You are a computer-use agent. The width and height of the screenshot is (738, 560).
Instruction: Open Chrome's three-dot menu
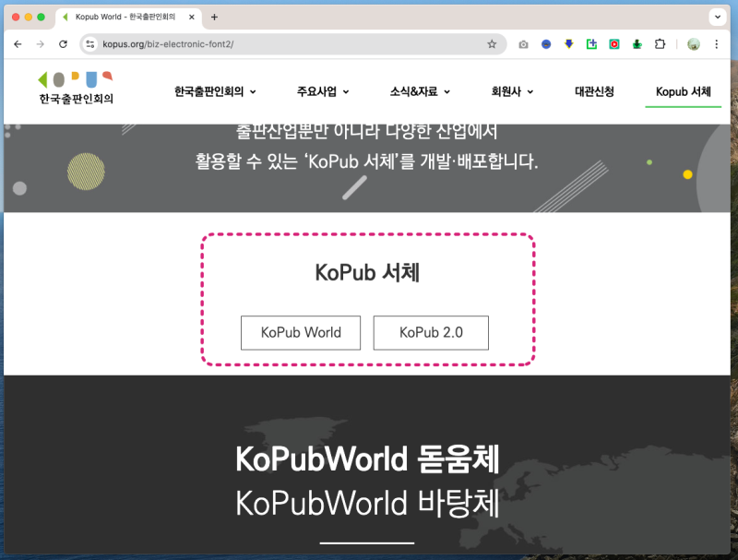pos(717,44)
